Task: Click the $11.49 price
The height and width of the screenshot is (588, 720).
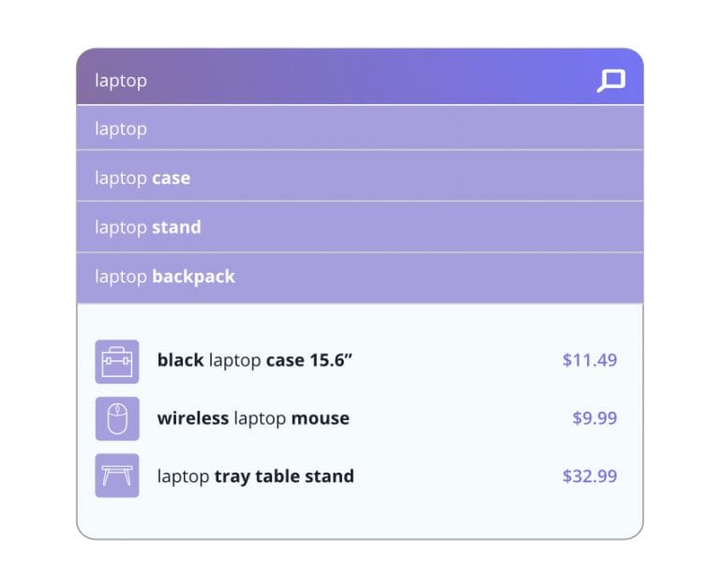Action: [x=590, y=360]
